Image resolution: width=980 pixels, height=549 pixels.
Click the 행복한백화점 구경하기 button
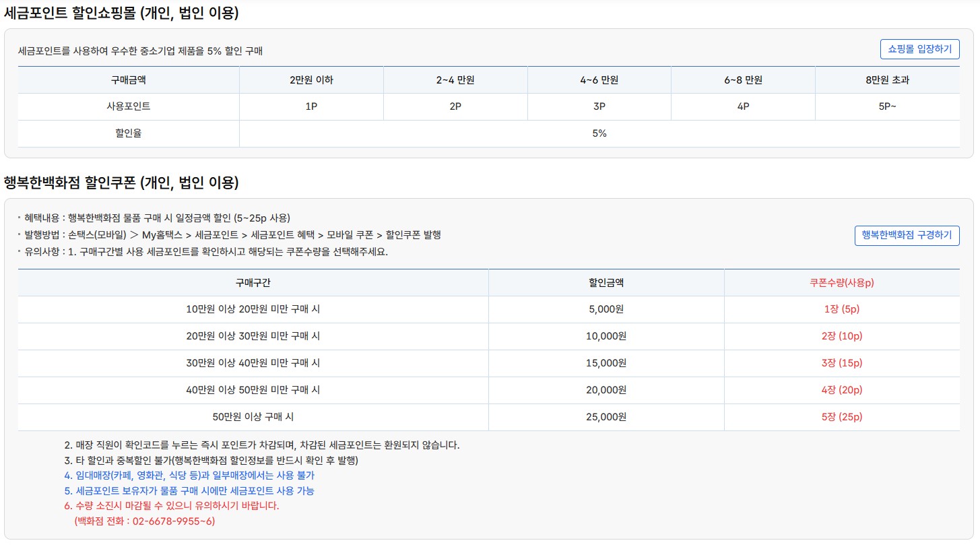click(x=907, y=235)
